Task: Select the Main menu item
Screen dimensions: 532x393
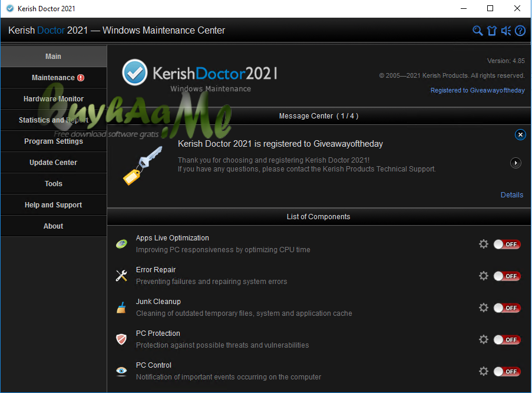Action: 54,57
